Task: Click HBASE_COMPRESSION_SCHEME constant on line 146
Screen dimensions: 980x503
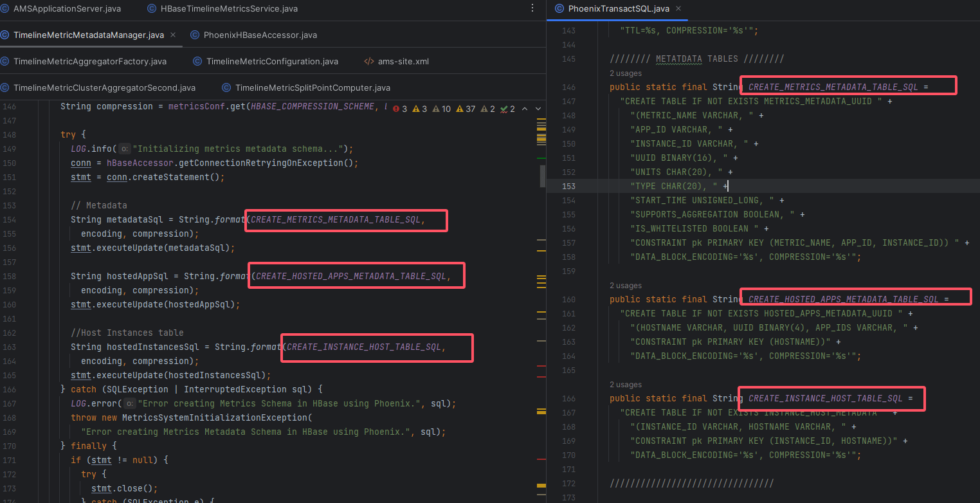Action: coord(313,106)
